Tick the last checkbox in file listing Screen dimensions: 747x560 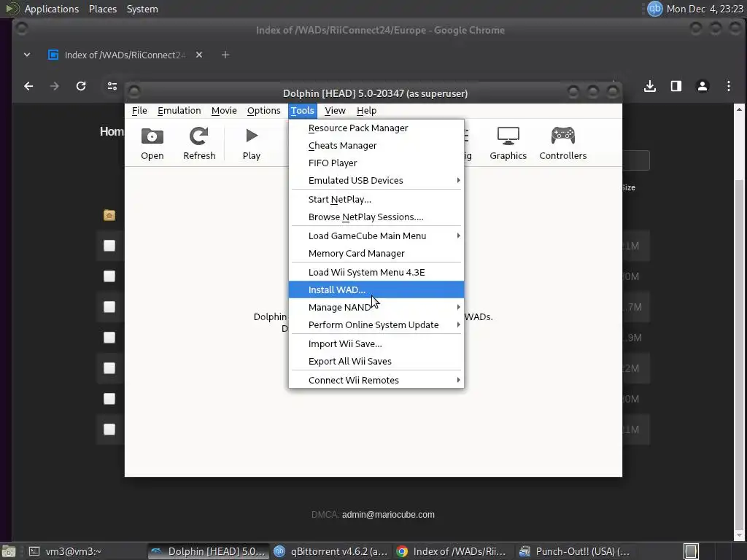pyautogui.click(x=109, y=429)
